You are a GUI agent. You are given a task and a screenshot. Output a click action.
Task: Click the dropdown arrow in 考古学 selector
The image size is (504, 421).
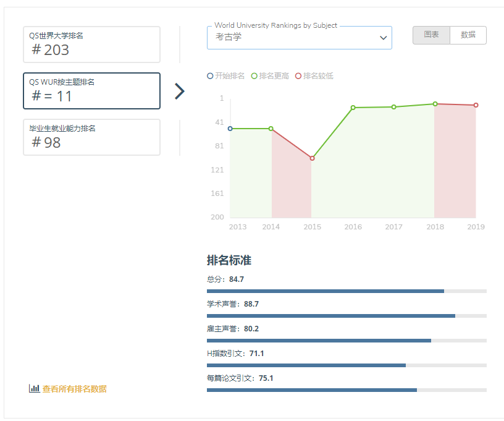[382, 38]
